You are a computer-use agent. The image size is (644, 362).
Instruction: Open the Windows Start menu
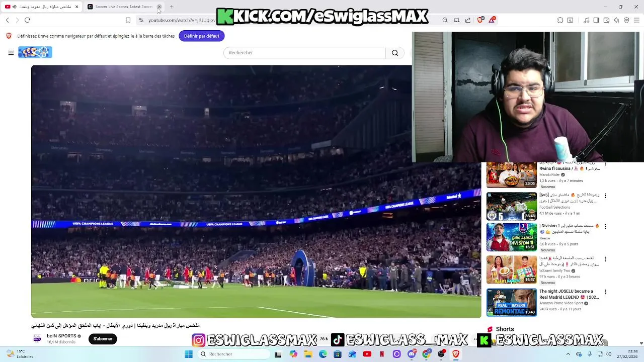[189, 354]
